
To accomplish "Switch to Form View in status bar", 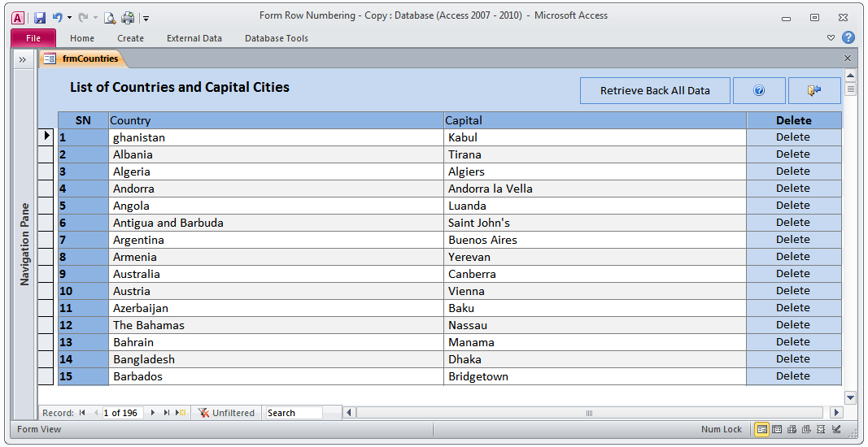I will 761,429.
